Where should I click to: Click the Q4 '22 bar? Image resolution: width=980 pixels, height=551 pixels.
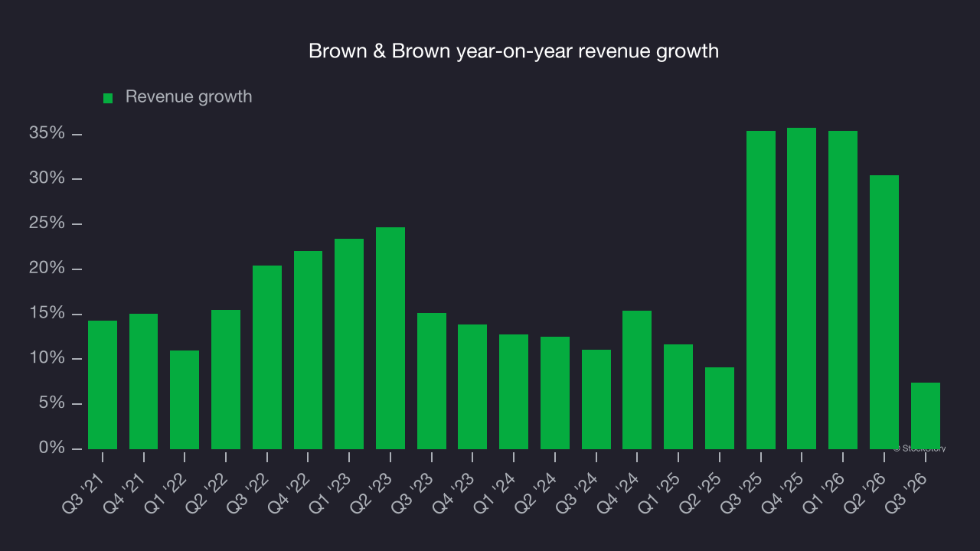point(308,350)
